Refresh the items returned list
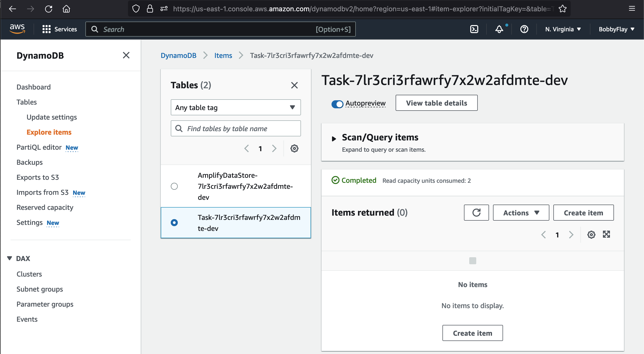Viewport: 644px width, 354px height. point(476,213)
